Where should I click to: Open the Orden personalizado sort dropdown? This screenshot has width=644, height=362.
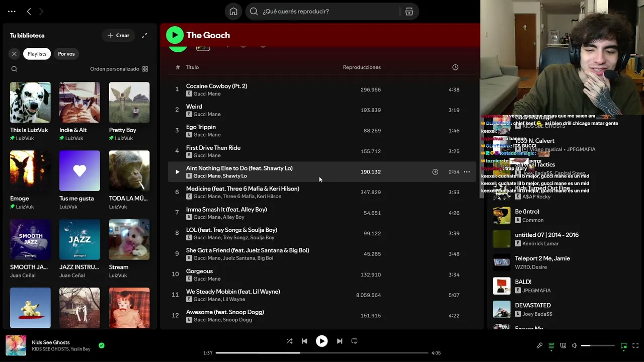point(119,69)
